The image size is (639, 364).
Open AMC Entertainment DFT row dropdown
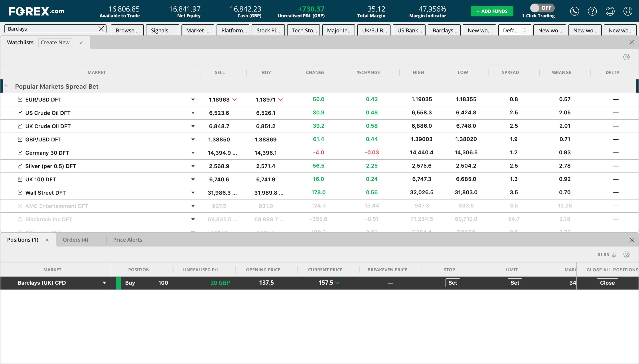193,206
